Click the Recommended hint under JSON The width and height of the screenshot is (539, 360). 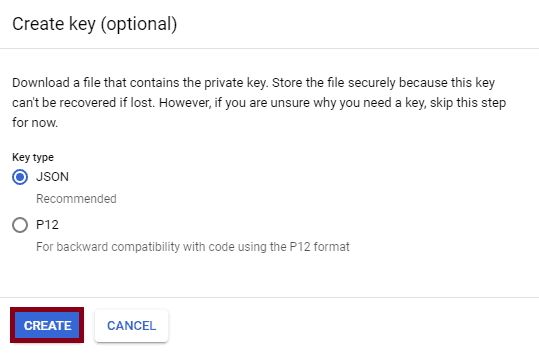tap(76, 199)
